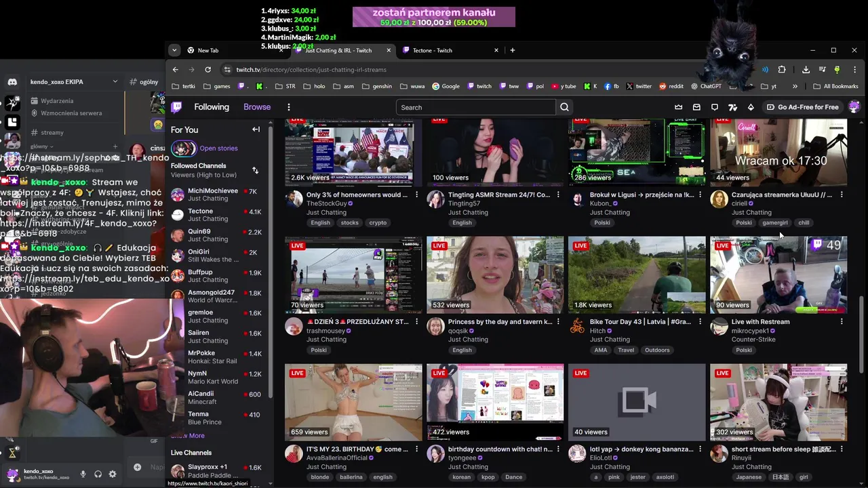Collapse the główny channel category
The width and height of the screenshot is (868, 488).
[42, 146]
